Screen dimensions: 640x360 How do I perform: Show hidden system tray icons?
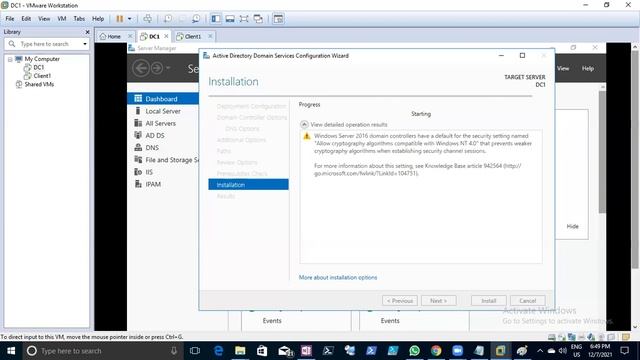pyautogui.click(x=540, y=351)
